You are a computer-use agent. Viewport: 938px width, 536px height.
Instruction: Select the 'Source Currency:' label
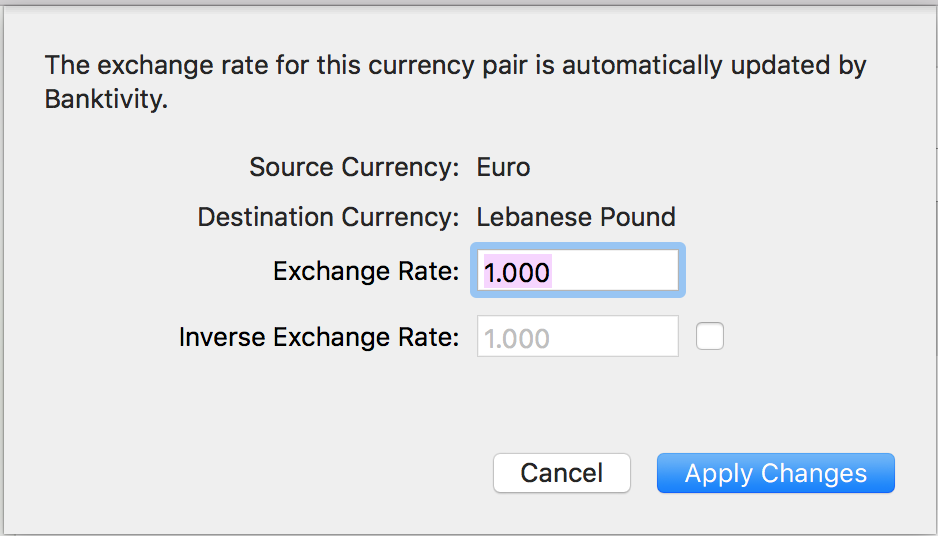[354, 167]
